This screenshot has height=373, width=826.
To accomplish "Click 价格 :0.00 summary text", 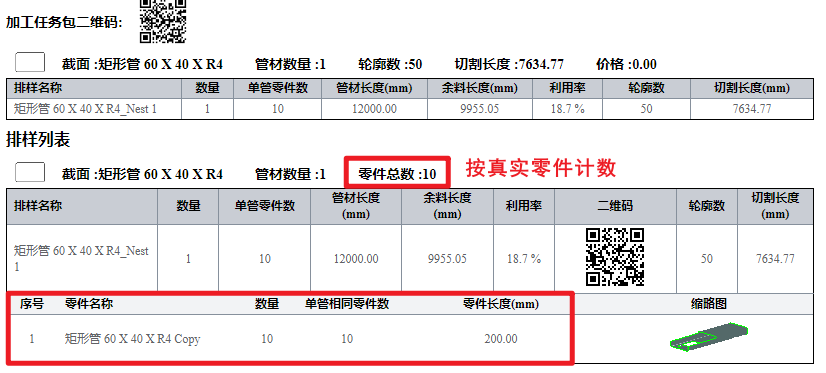I will [x=626, y=64].
